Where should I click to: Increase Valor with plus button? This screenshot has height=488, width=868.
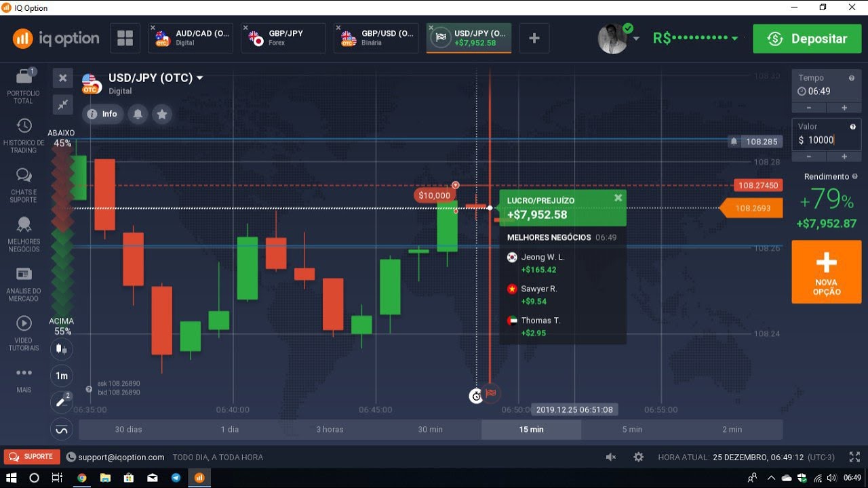point(844,157)
